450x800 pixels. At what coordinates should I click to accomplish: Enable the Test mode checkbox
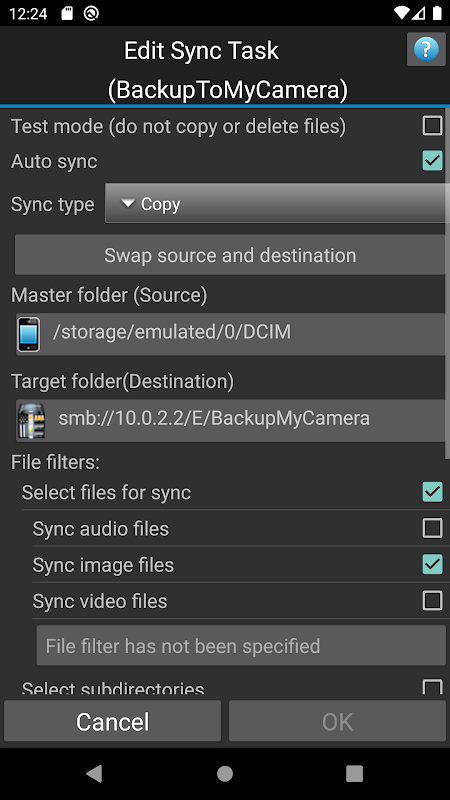point(432,126)
